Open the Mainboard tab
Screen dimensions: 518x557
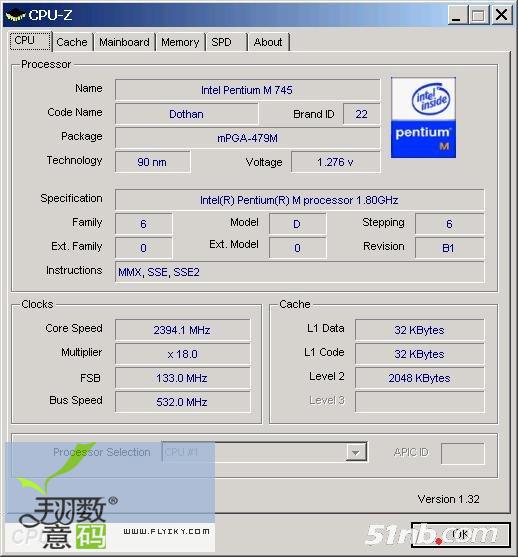click(124, 42)
